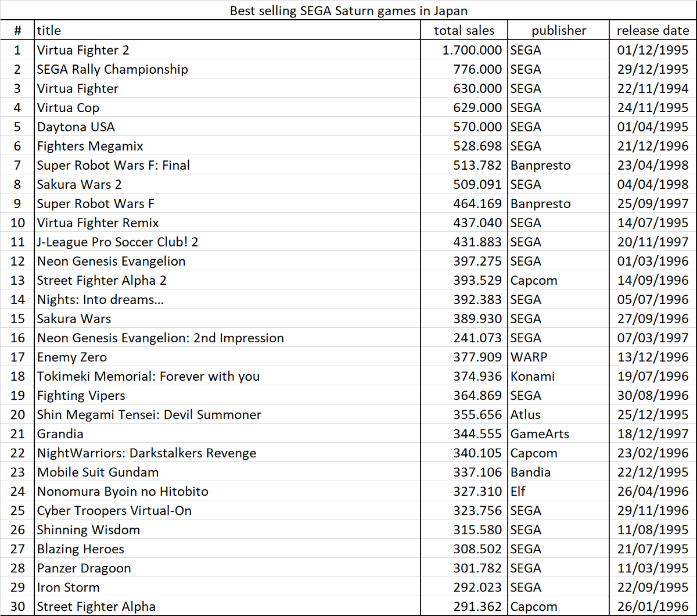
Task: Click the Street Fighter Alpha entry at rank 30
Action: pyautogui.click(x=95, y=606)
